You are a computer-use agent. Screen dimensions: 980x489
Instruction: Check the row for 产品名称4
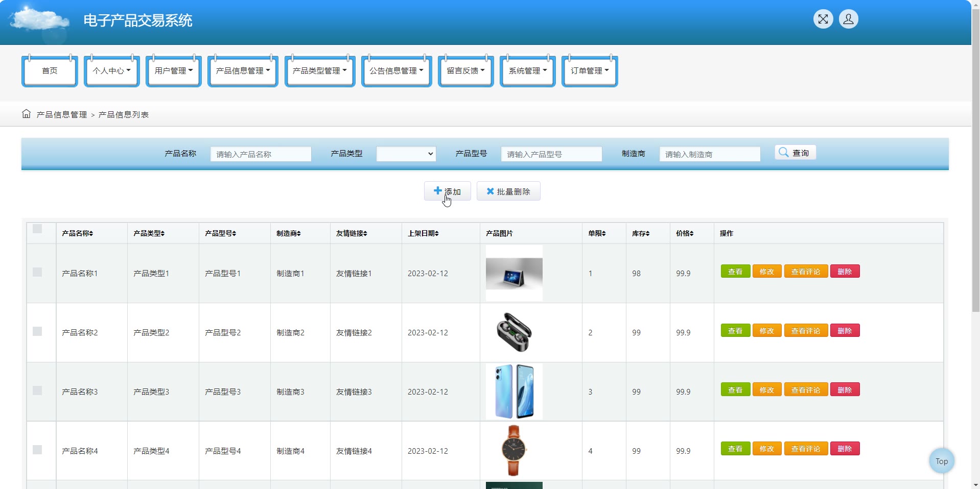[37, 450]
